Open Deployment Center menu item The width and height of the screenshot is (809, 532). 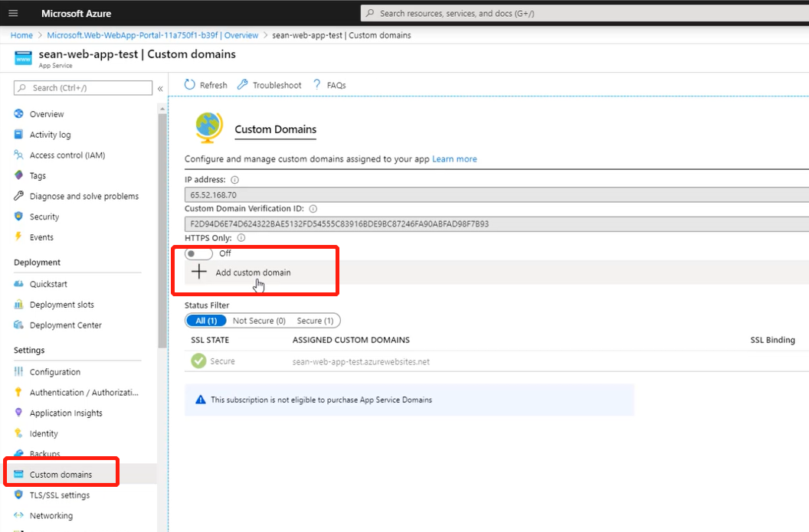click(x=66, y=325)
